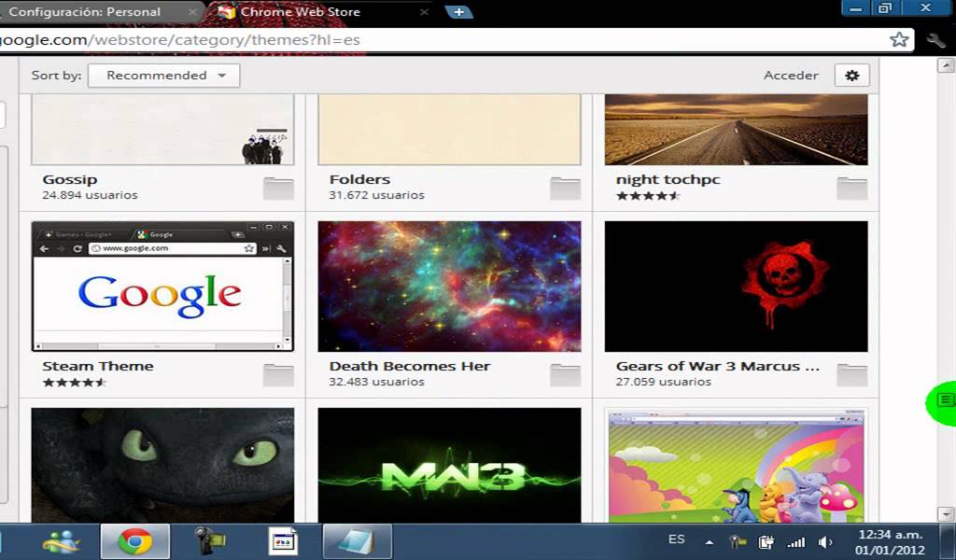Click the ES language indicator
956x560 pixels.
click(x=676, y=539)
